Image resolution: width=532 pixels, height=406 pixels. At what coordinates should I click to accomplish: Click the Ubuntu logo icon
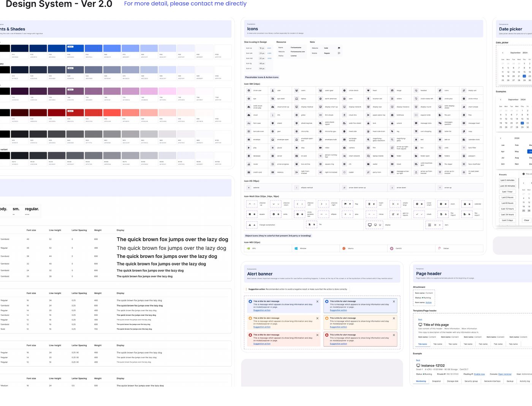(x=344, y=248)
